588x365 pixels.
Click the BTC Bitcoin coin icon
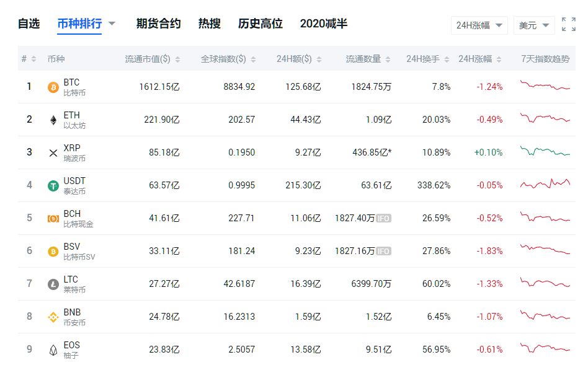click(53, 87)
